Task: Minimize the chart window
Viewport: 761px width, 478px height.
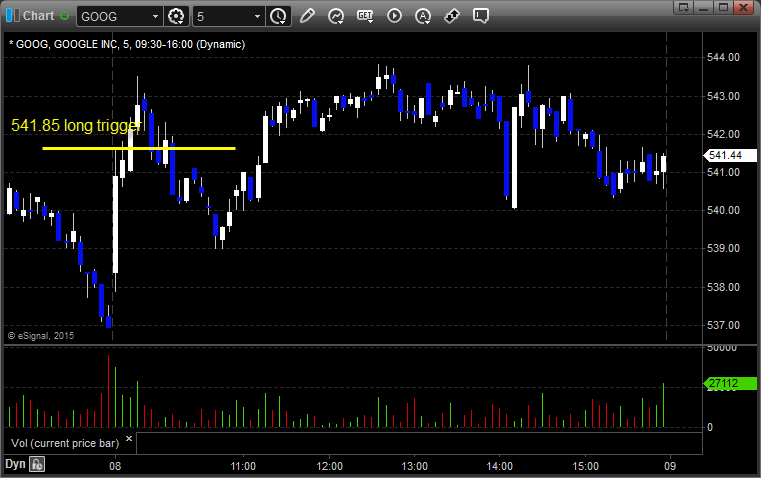Action: pyautogui.click(x=704, y=7)
